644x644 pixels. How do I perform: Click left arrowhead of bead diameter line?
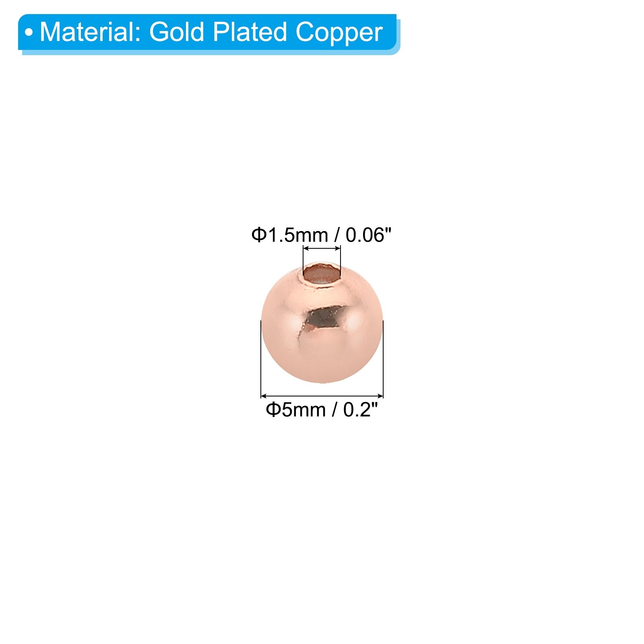(x=264, y=396)
